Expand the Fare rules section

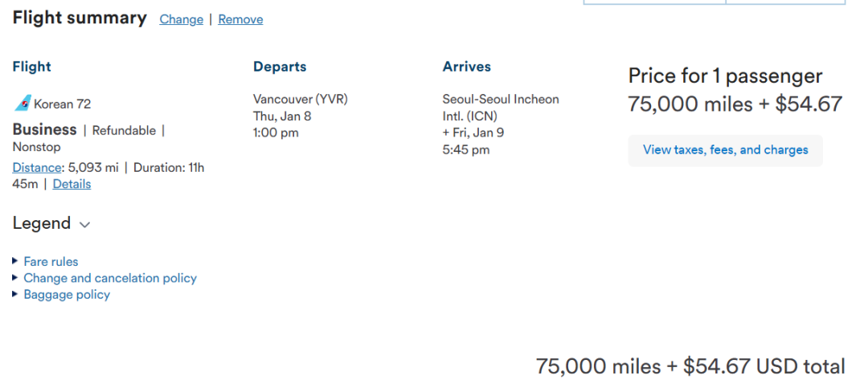point(51,262)
